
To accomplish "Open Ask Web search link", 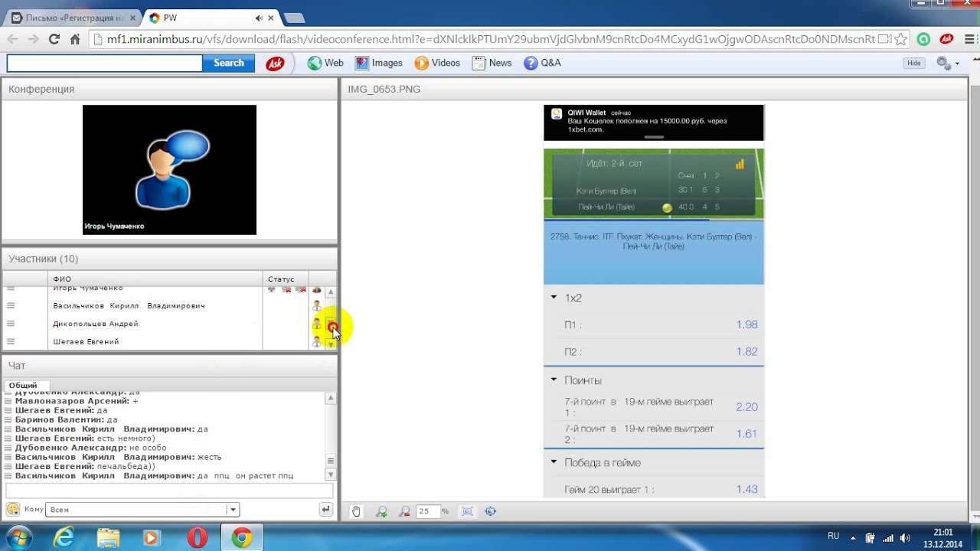I will pos(325,64).
